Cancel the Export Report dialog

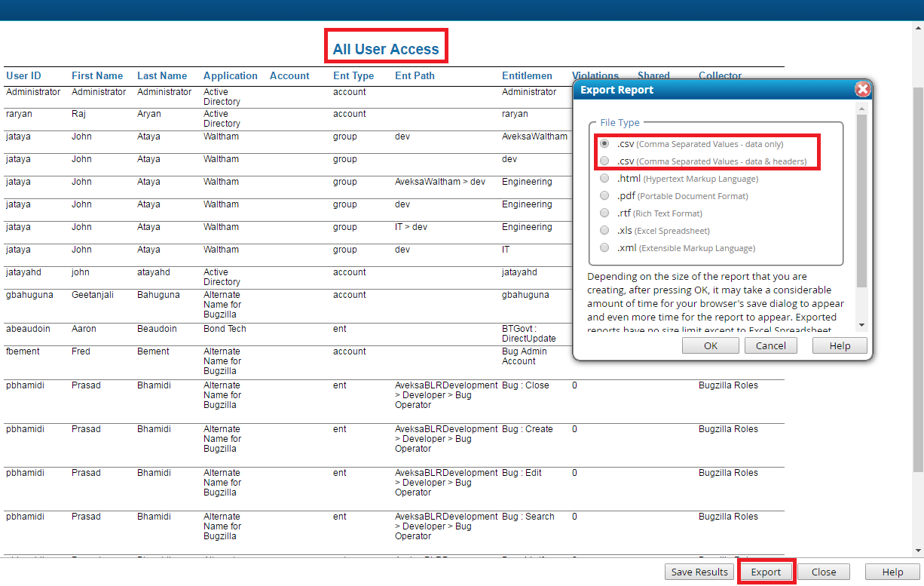770,345
